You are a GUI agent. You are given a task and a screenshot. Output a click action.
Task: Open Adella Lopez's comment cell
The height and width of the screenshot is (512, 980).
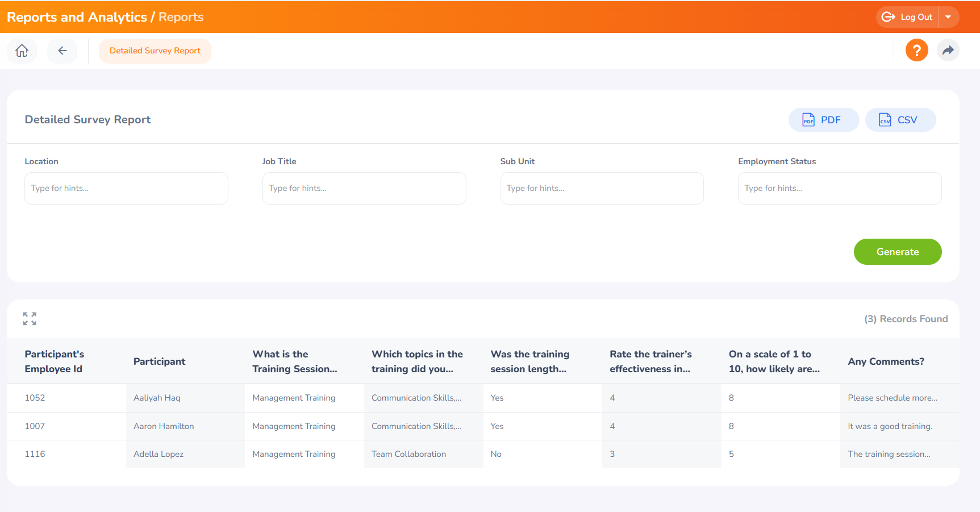889,454
